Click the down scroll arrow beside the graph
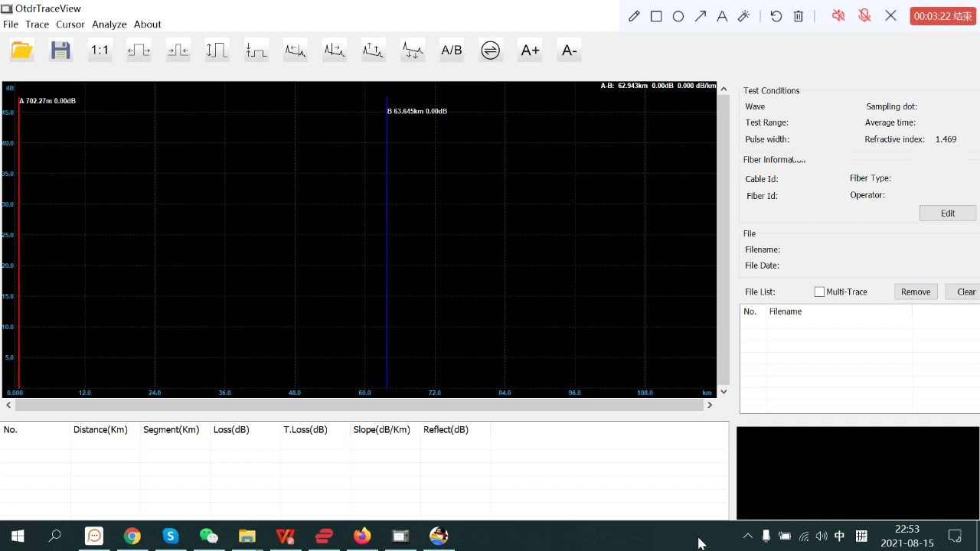Screen dimensions: 980x551 724,392
